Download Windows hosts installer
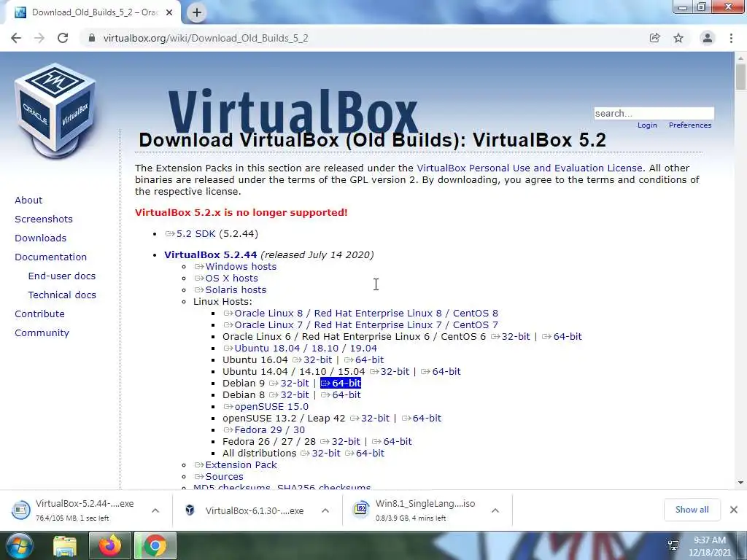Viewport: 747px width, 560px height. tap(236, 267)
